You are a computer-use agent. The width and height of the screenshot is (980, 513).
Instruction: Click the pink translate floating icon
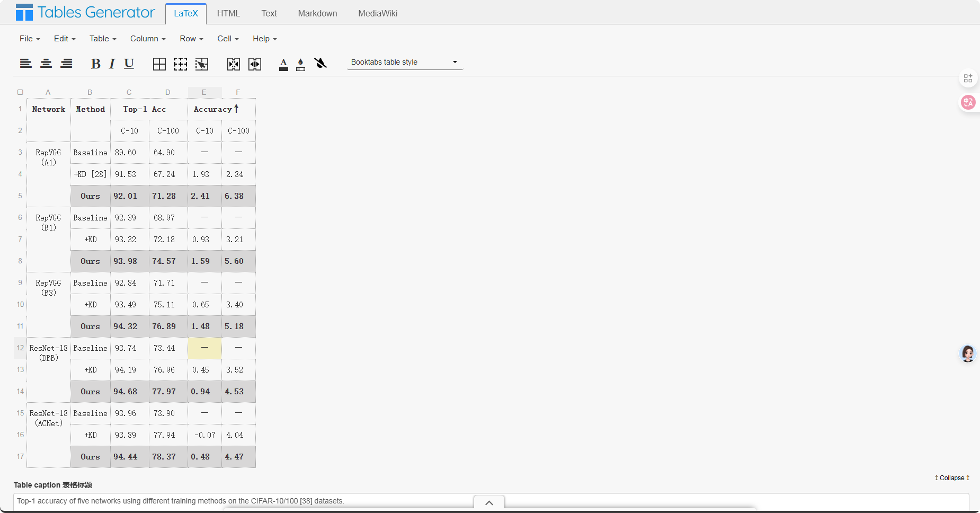[x=968, y=102]
